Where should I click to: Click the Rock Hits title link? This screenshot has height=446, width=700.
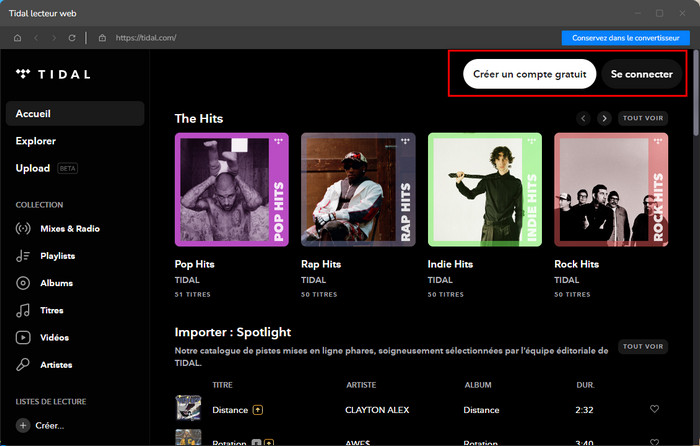click(x=577, y=264)
